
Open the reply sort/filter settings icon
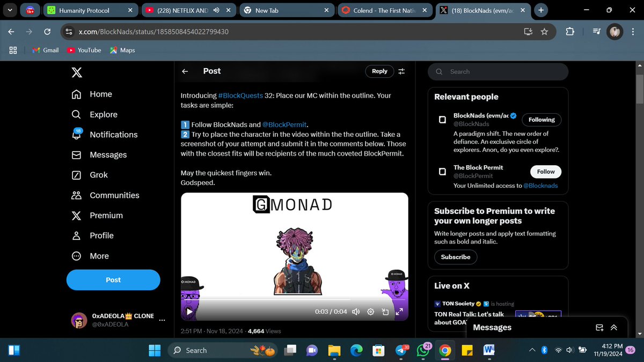(x=401, y=71)
